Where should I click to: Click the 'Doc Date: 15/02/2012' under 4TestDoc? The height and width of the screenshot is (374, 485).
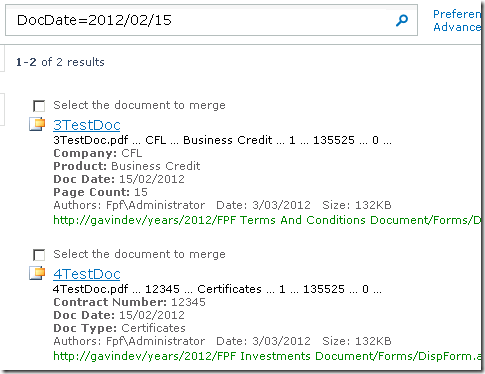click(x=119, y=315)
